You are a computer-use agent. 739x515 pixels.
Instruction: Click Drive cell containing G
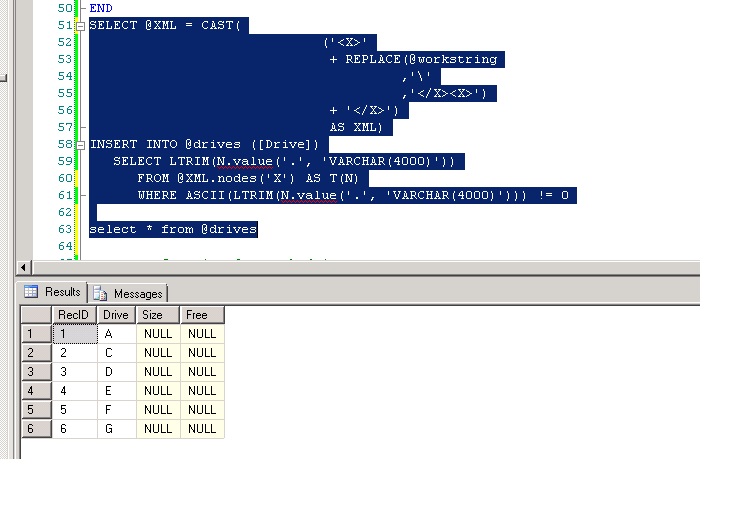[x=116, y=429]
